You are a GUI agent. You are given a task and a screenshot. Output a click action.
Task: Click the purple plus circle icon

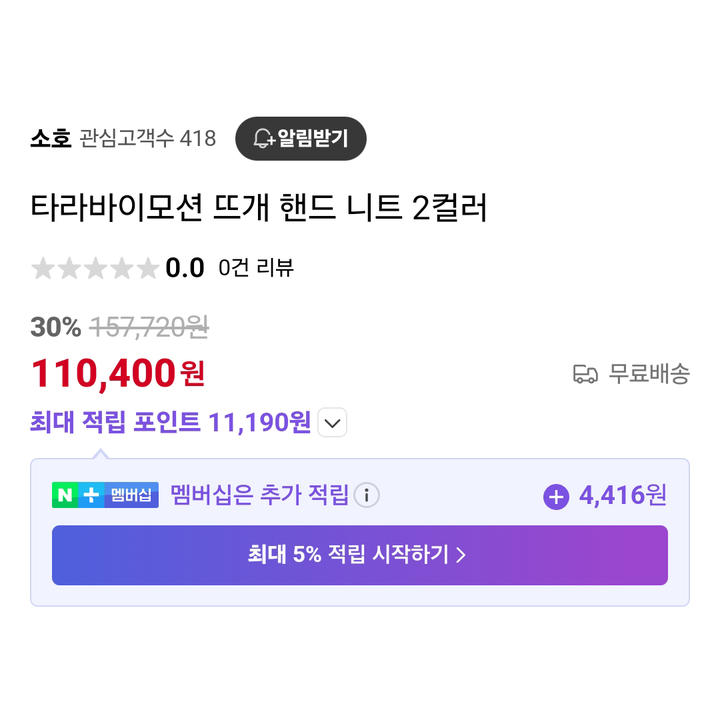556,496
